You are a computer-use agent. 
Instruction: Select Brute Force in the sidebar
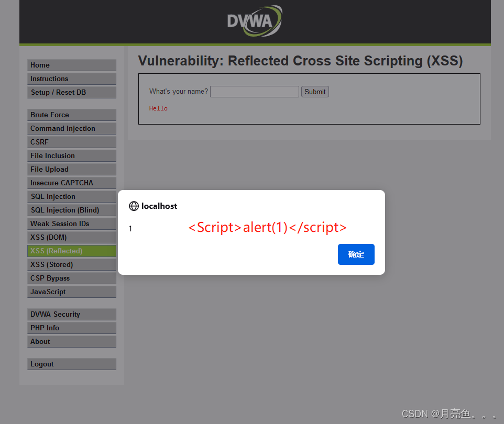pos(72,115)
